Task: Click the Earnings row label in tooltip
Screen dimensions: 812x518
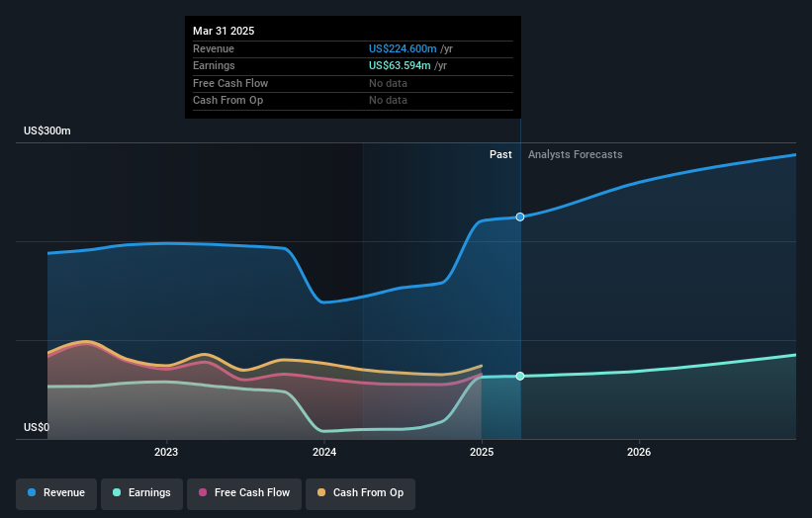Action: [x=214, y=65]
